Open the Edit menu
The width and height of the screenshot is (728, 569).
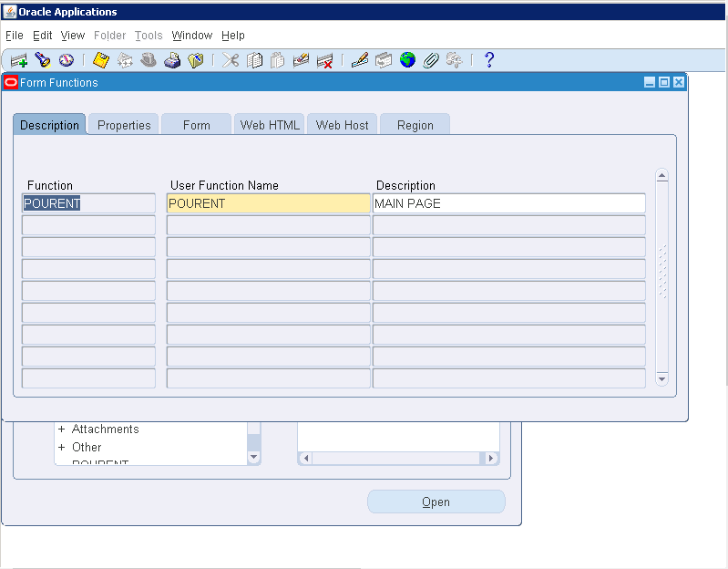[42, 36]
